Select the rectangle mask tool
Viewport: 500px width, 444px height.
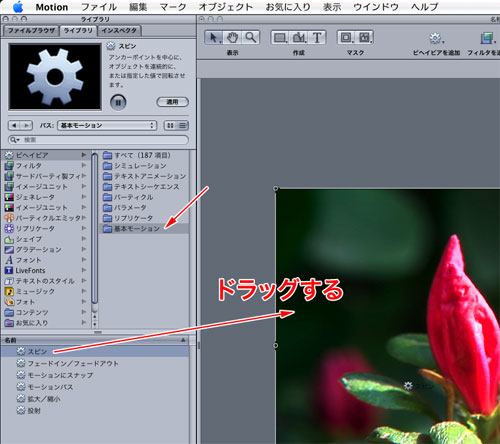pos(346,37)
